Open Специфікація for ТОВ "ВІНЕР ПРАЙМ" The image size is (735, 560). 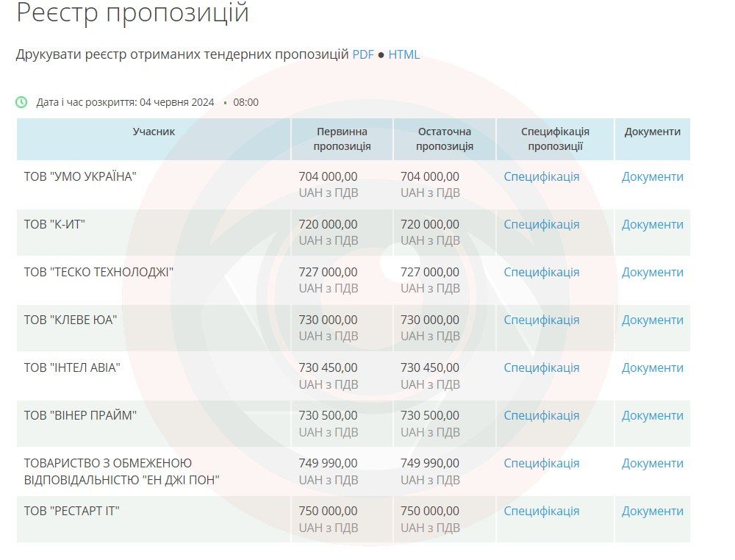(540, 414)
